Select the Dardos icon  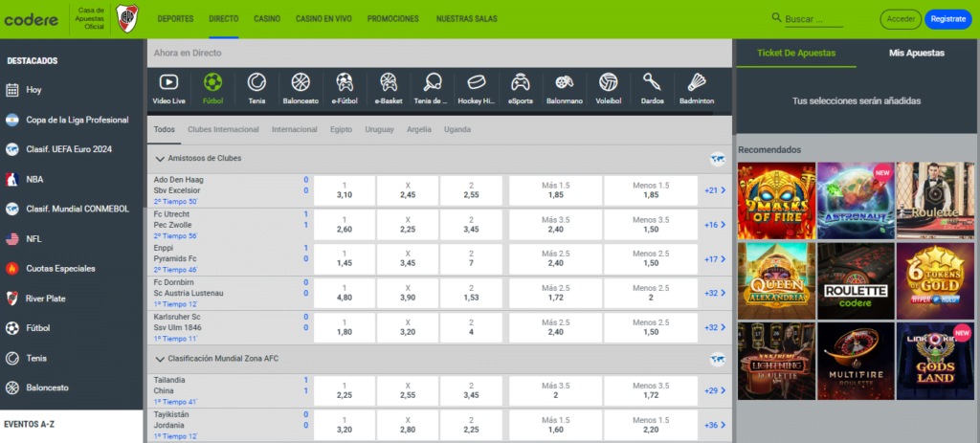652,82
